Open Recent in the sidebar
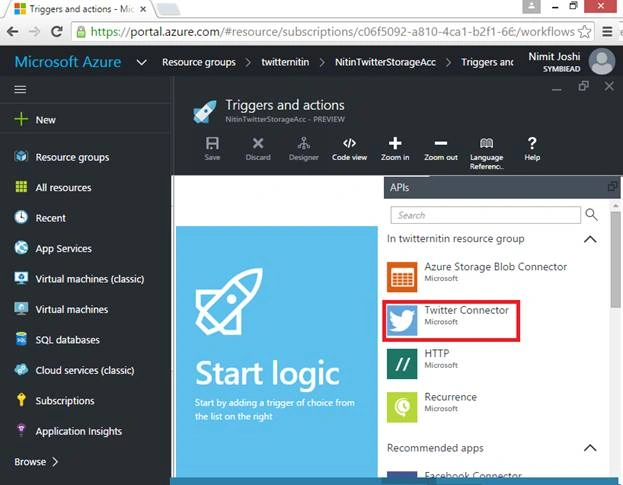Image resolution: width=623 pixels, height=485 pixels. pyautogui.click(x=50, y=218)
